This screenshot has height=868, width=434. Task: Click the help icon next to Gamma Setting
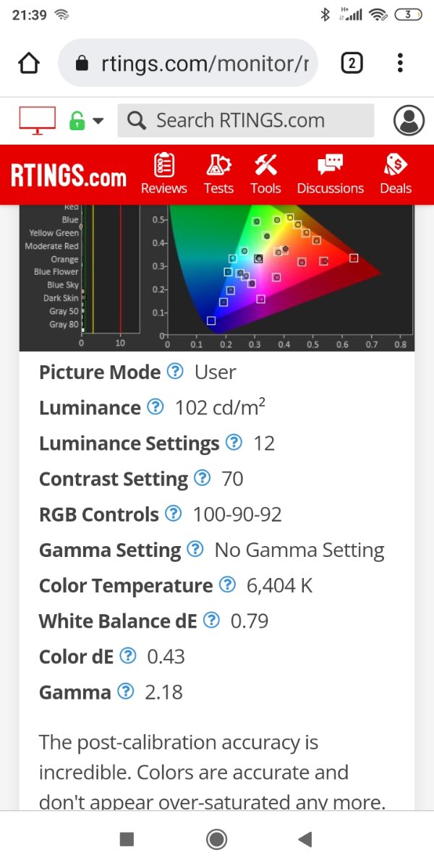tap(195, 550)
